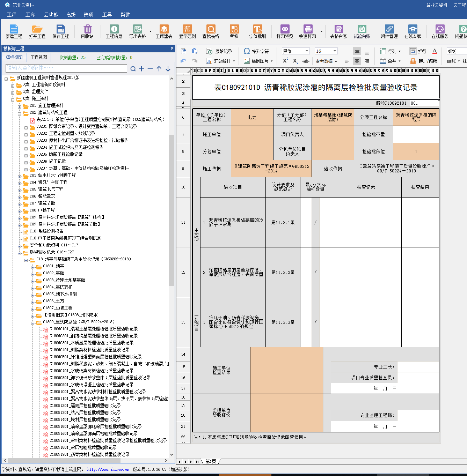
Task: Toggle middle vertical alignment
Action: (x=357, y=51)
